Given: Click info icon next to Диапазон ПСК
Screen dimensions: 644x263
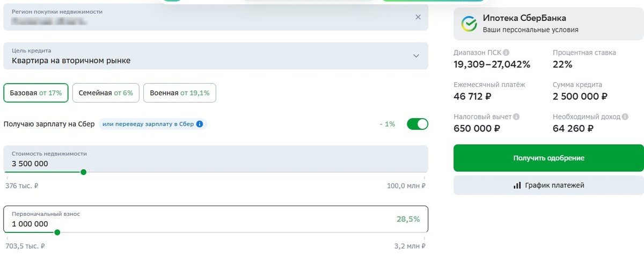Looking at the screenshot, I should click(x=506, y=53).
